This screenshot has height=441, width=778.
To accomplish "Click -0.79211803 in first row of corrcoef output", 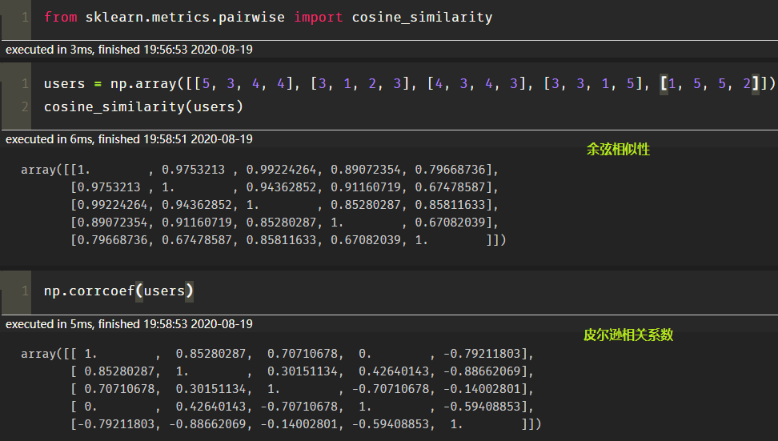I will pos(482,354).
